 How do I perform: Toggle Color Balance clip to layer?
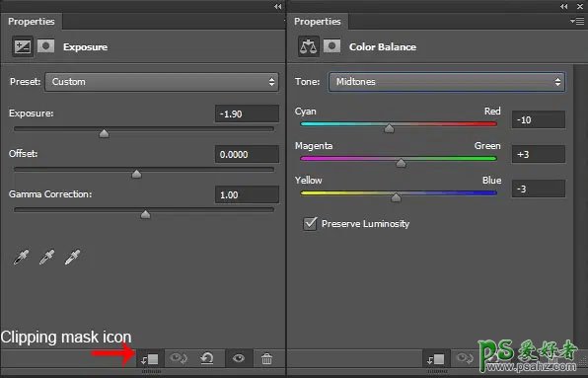(435, 359)
